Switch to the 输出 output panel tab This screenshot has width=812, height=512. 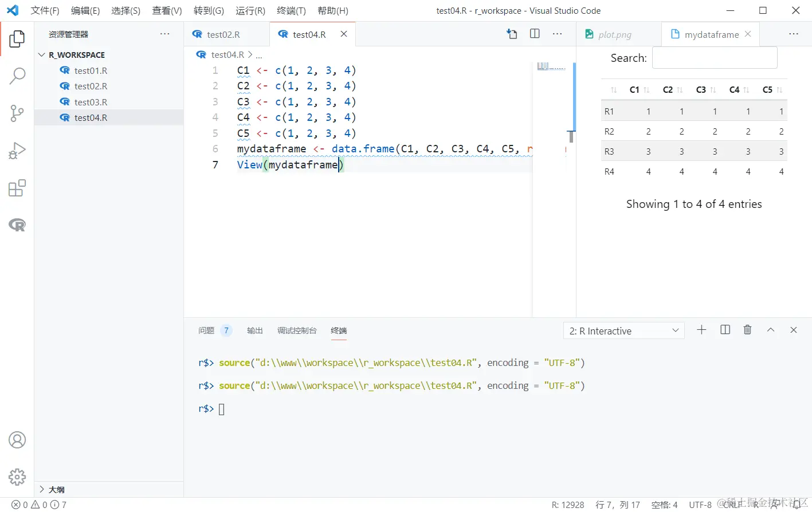254,330
